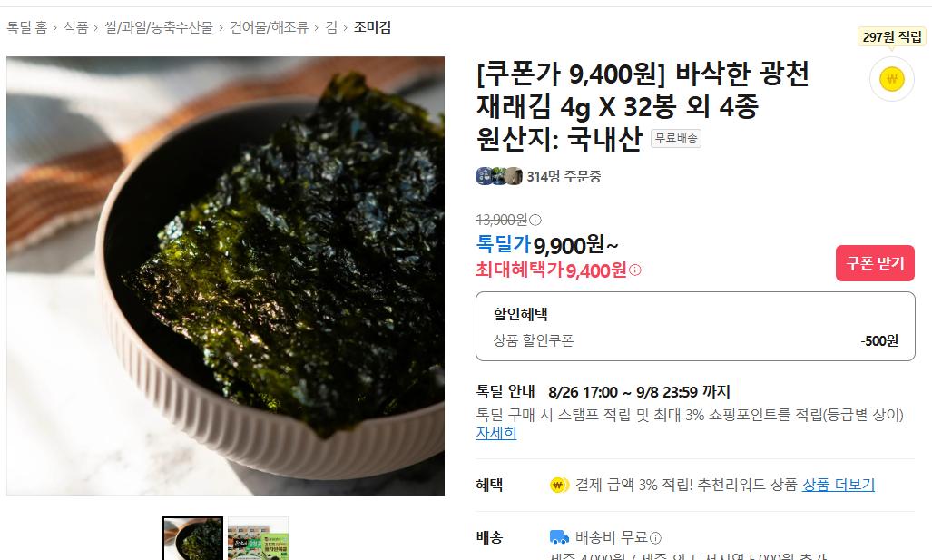The height and width of the screenshot is (560, 932).
Task: Click the 297원 적립 tooltip badge
Action: coord(891,37)
